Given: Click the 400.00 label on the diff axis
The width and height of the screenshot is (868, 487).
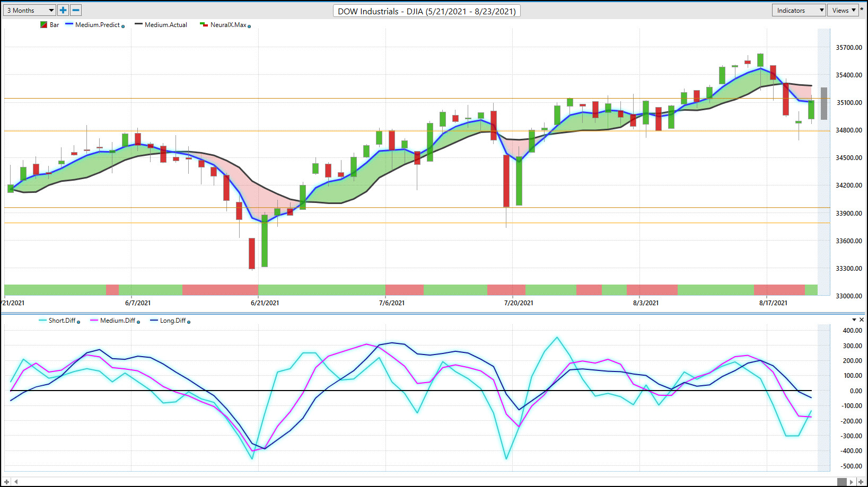Looking at the screenshot, I should (x=852, y=331).
